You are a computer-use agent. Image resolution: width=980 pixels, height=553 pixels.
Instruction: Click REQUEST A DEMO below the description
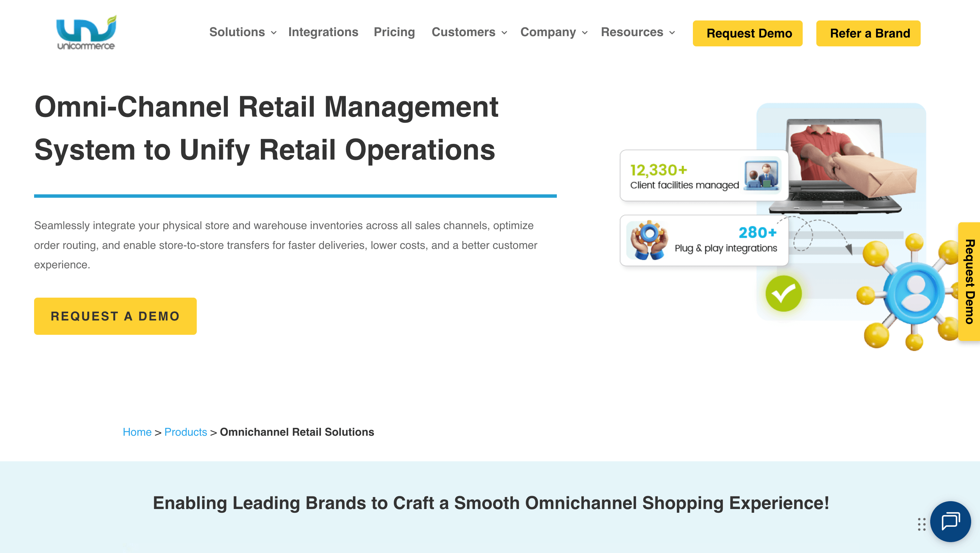point(115,316)
